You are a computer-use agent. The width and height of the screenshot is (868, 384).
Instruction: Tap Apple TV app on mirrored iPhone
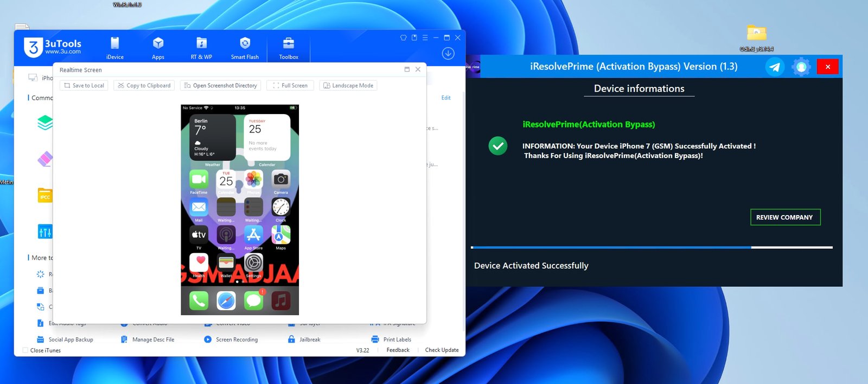point(199,235)
